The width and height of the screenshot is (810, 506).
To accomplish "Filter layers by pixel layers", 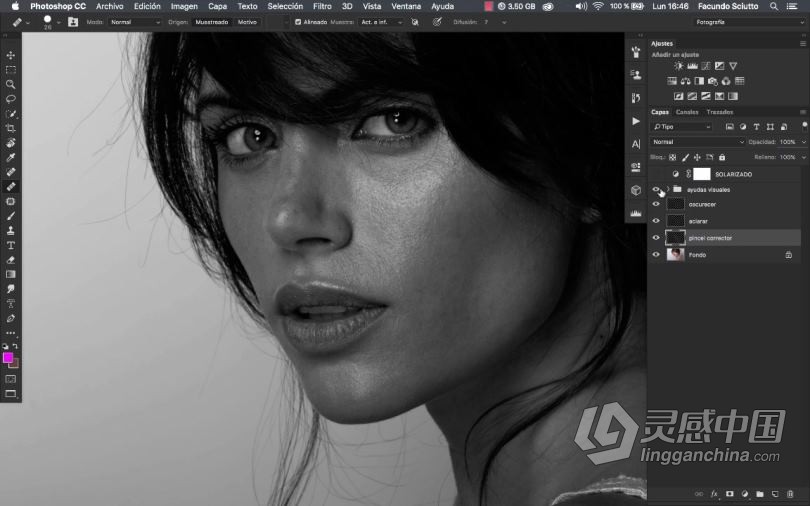I will coord(729,126).
